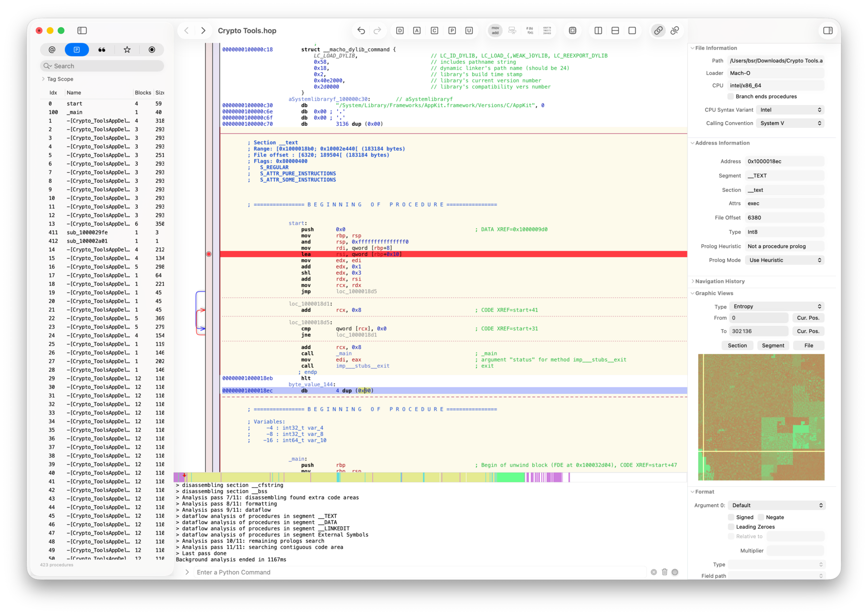The image size is (868, 615).
Task: Switch to the strings tab with quote icon
Action: [102, 50]
